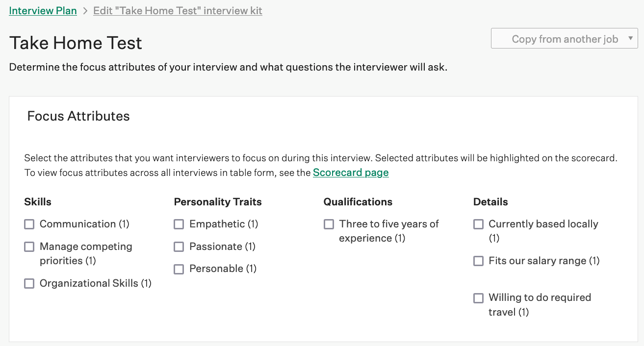
Task: Select Three to five years of experience
Action: 329,224
